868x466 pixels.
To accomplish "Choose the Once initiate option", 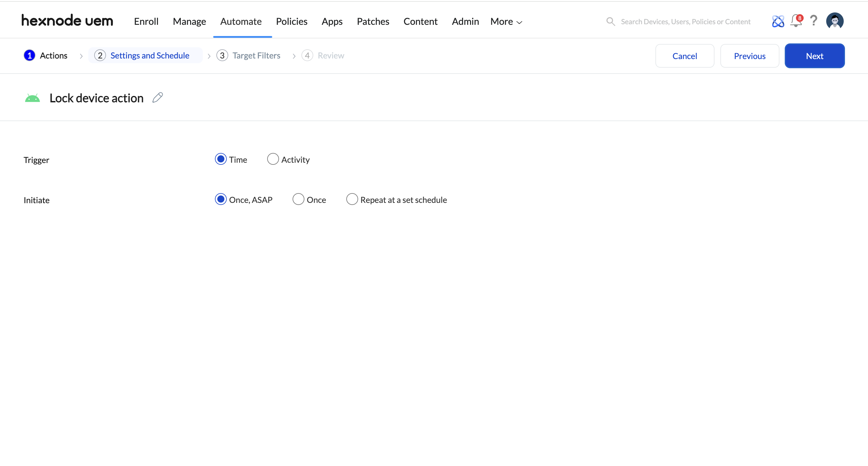I will [x=298, y=199].
